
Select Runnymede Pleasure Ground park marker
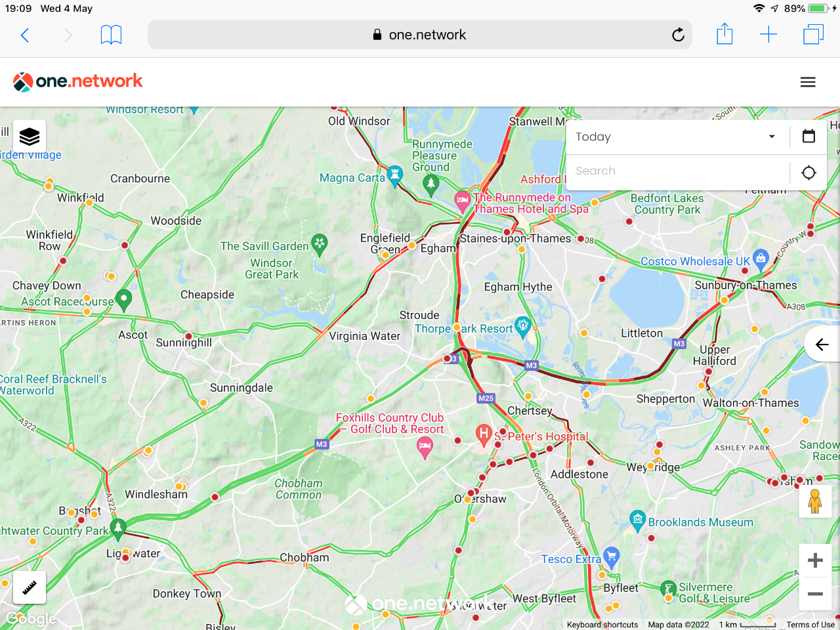point(430,184)
